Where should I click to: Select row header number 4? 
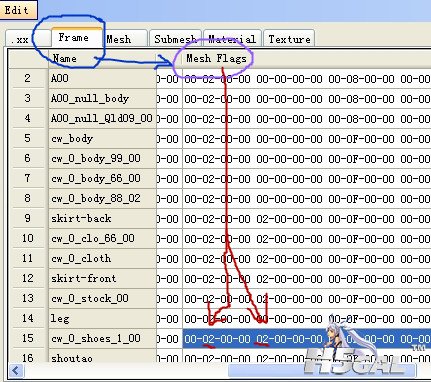pyautogui.click(x=28, y=118)
